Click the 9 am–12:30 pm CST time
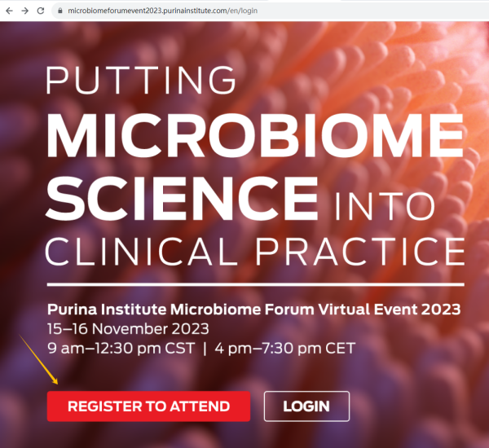 pos(121,348)
